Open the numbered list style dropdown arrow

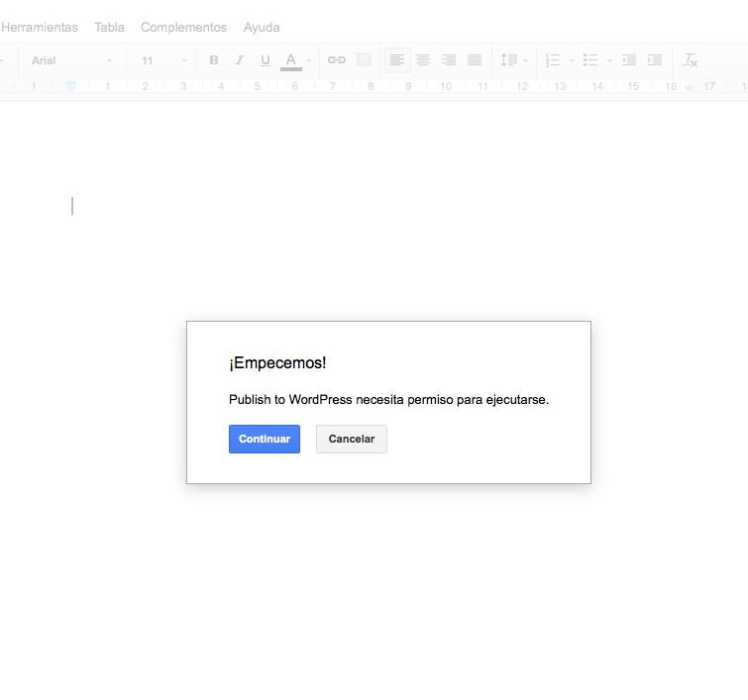click(572, 60)
